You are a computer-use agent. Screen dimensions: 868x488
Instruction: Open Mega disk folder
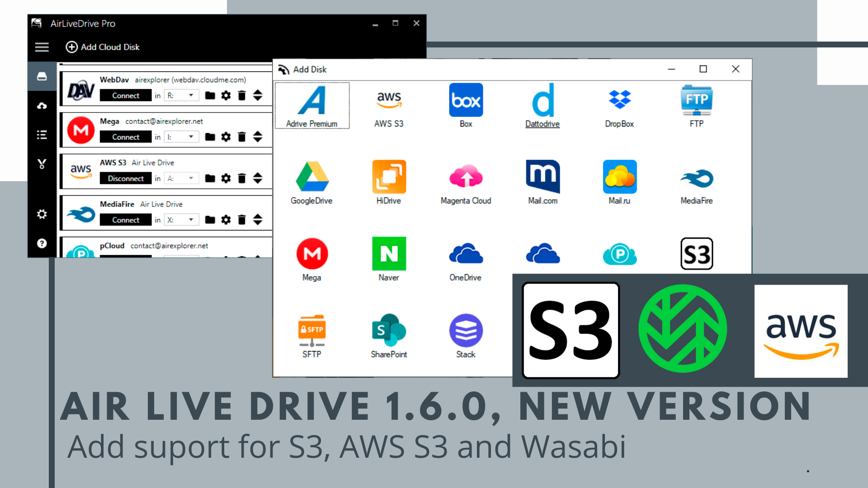click(210, 137)
